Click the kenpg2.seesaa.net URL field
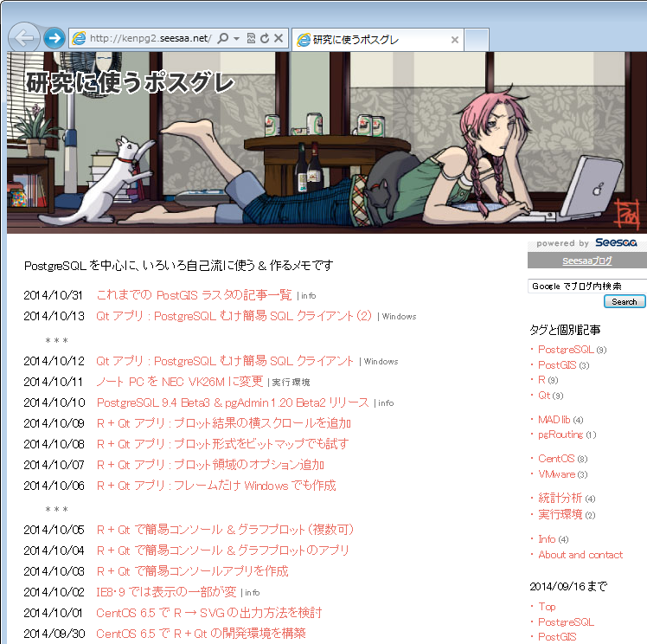Viewport: 647px width, 644px height. pos(151,38)
